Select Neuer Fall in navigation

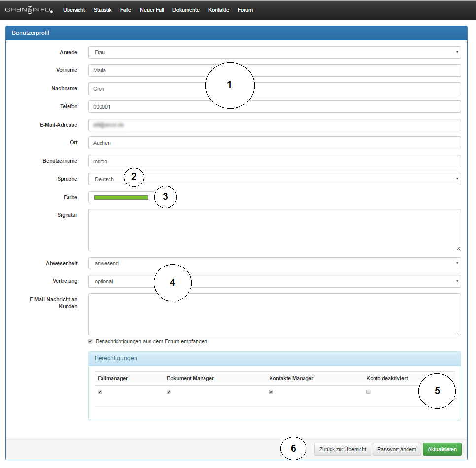[152, 10]
